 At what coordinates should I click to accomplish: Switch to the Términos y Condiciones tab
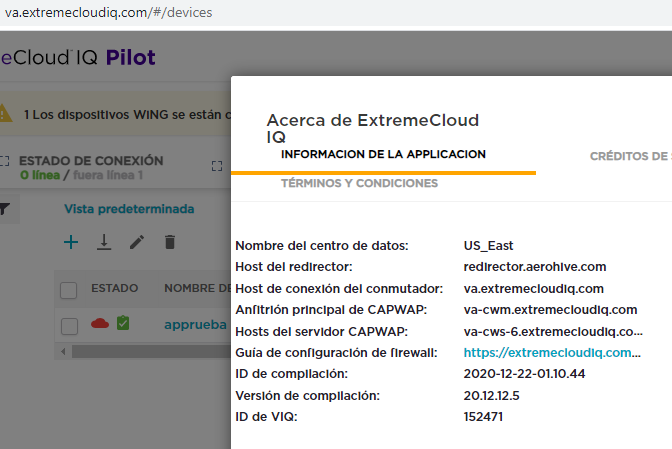(359, 184)
